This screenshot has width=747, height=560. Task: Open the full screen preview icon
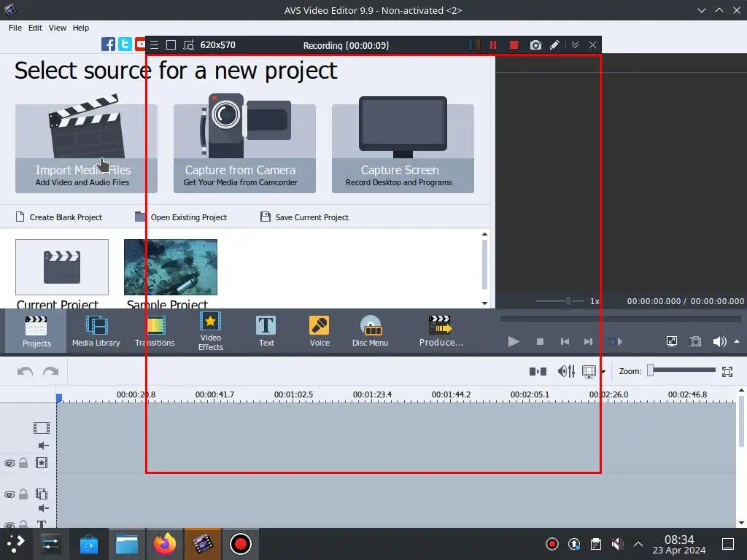pyautogui.click(x=672, y=341)
